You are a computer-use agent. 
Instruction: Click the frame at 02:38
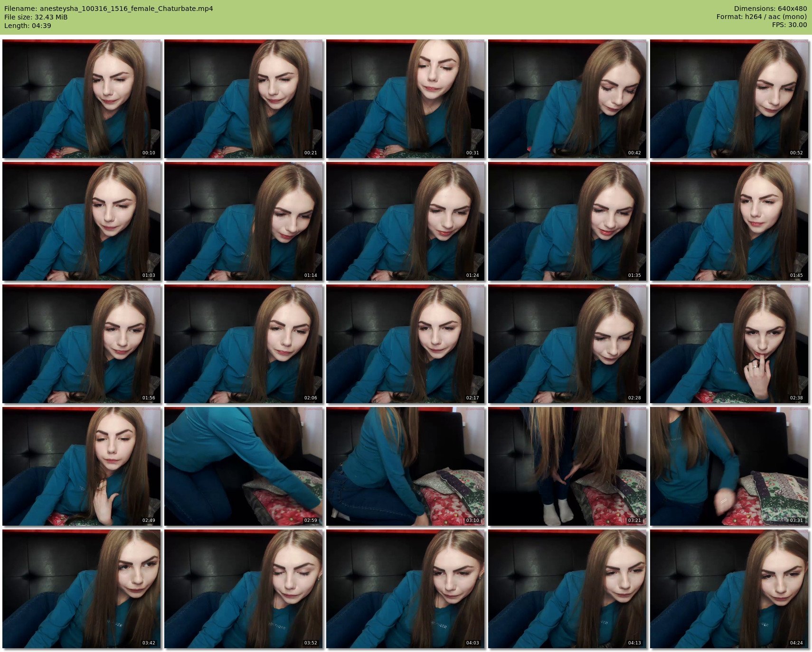pos(729,344)
